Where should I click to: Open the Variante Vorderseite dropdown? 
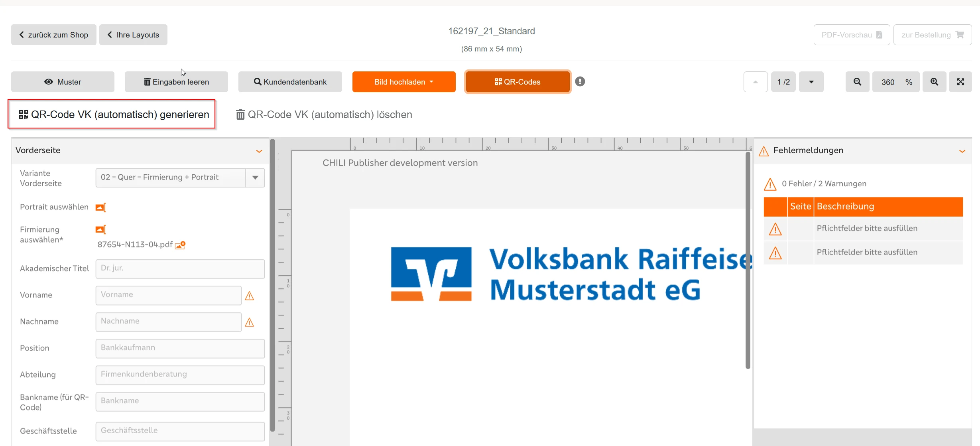point(255,178)
